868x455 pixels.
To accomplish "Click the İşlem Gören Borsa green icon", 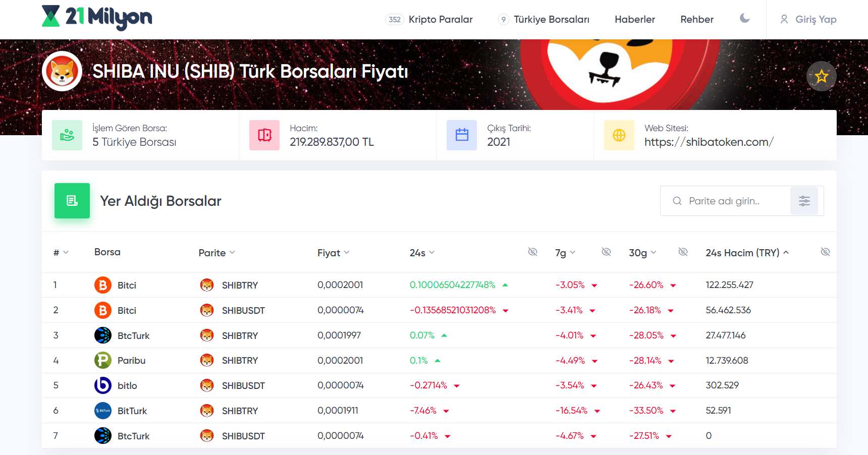I will [67, 135].
